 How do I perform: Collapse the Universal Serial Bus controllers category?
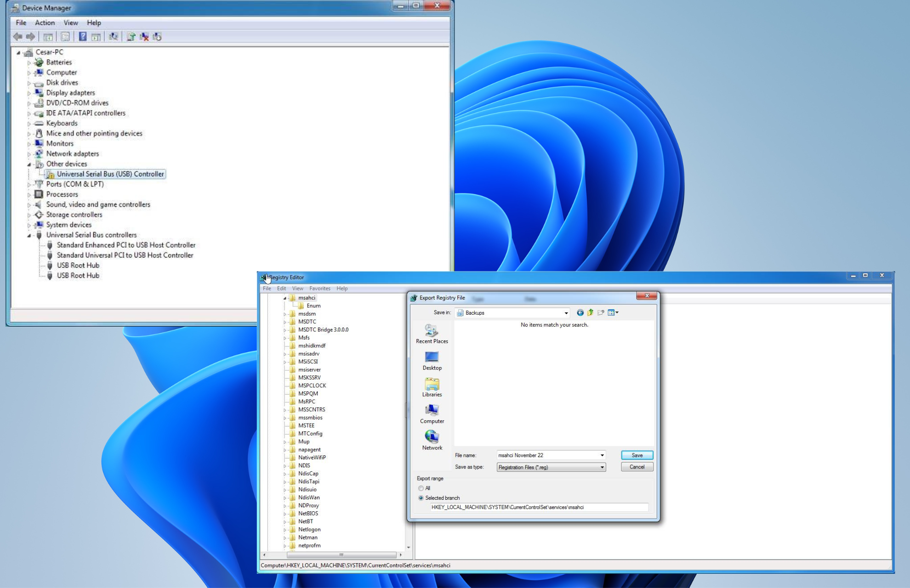point(29,235)
